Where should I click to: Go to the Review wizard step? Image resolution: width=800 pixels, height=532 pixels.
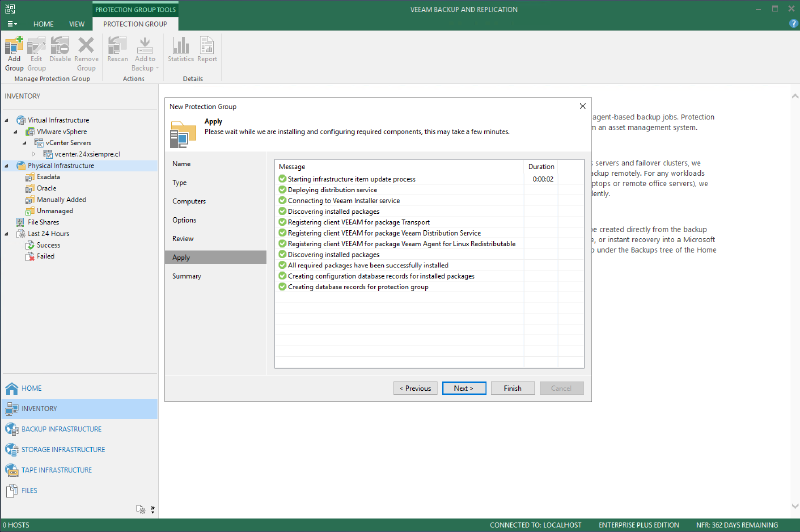click(x=183, y=238)
